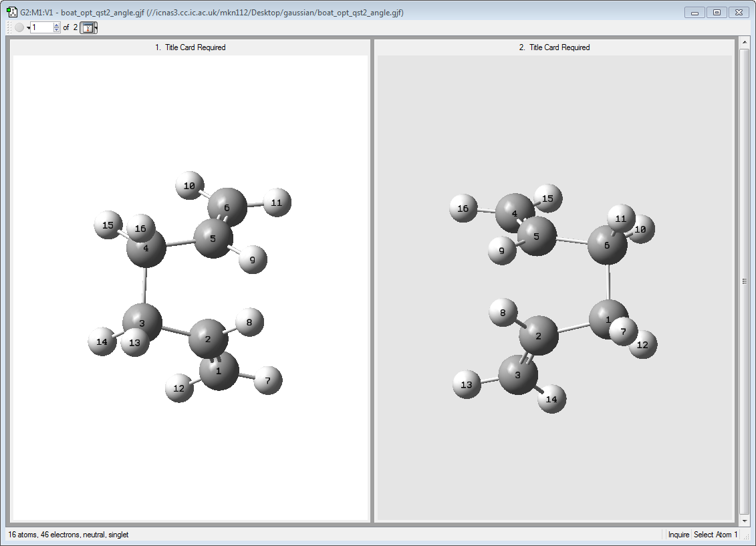Image resolution: width=756 pixels, height=546 pixels.
Task: Click the scrollbar down arrow
Action: coord(745,521)
